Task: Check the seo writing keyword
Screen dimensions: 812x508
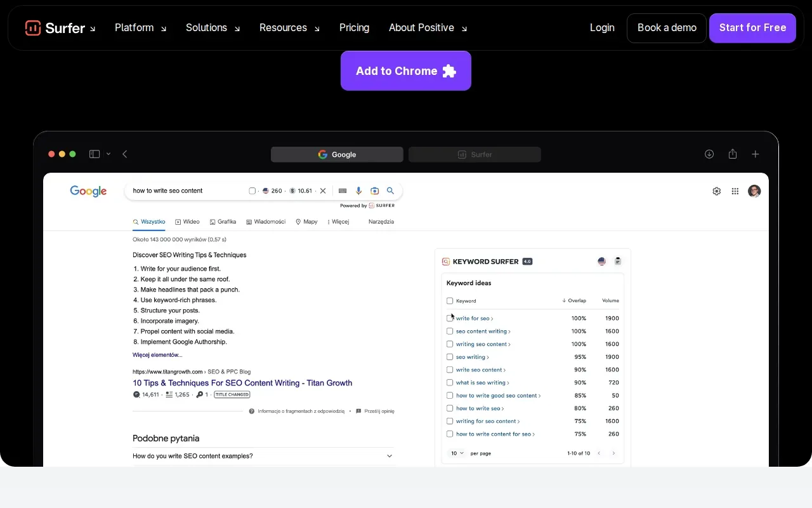Action: [x=450, y=357]
